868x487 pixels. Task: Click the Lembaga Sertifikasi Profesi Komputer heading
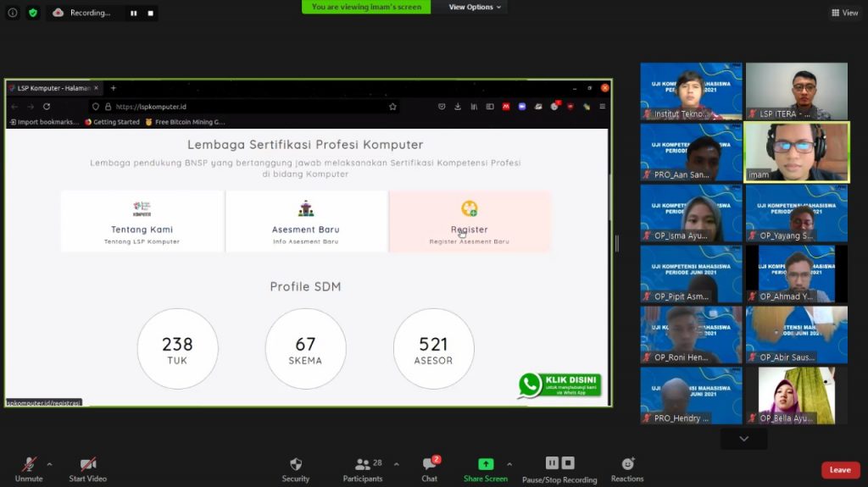(x=305, y=145)
